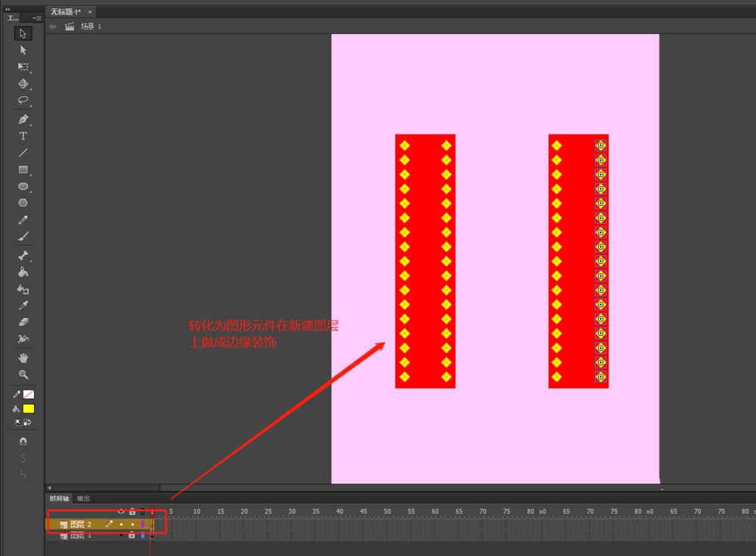
Task: Toggle visibility dot of layer 图层 2
Action: (x=121, y=523)
